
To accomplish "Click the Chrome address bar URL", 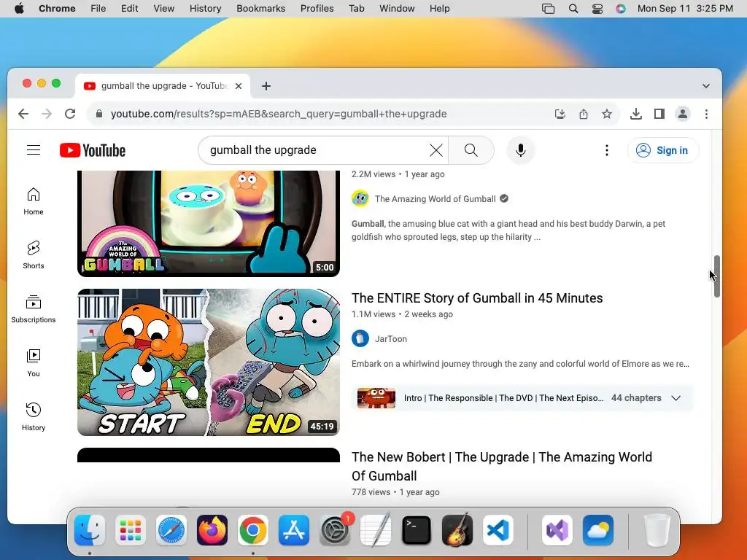I will coord(279,114).
